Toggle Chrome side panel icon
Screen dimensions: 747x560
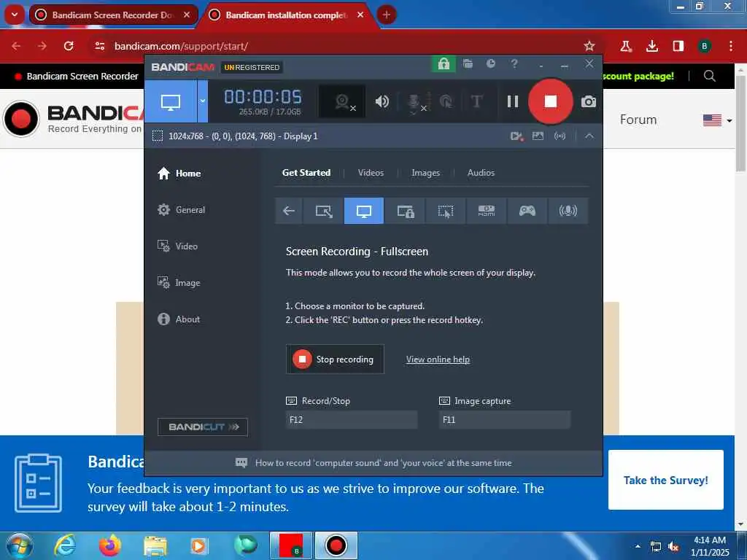678,46
